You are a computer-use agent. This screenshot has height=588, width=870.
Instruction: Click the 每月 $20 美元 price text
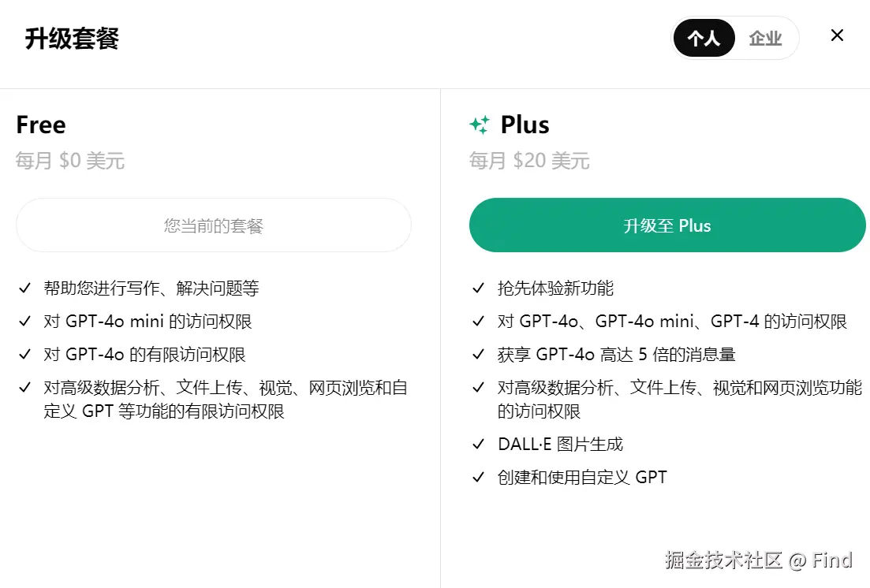529,161
